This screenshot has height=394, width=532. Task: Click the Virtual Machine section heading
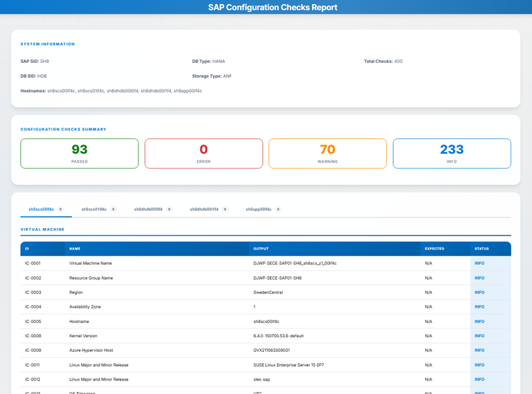point(43,229)
